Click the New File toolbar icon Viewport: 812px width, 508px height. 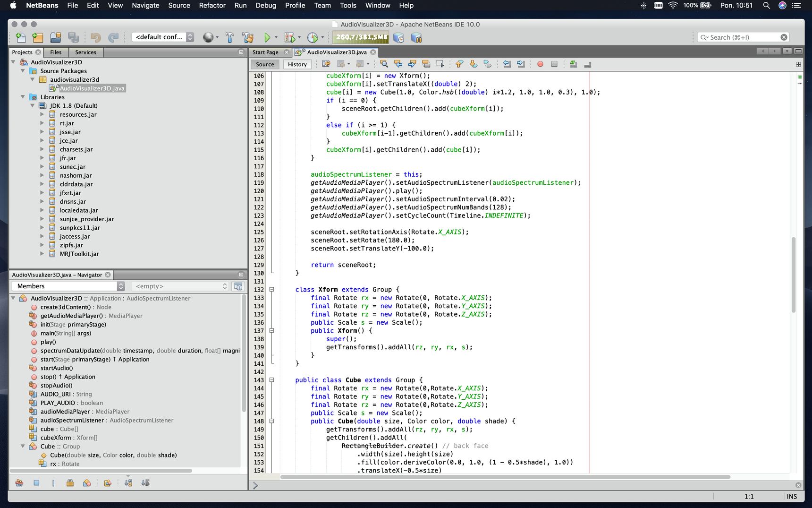click(x=21, y=37)
